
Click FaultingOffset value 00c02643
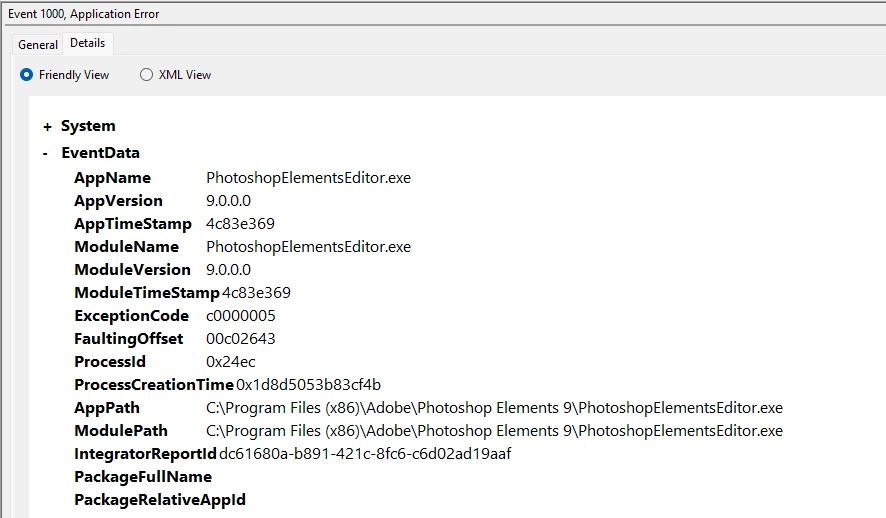[x=241, y=339]
